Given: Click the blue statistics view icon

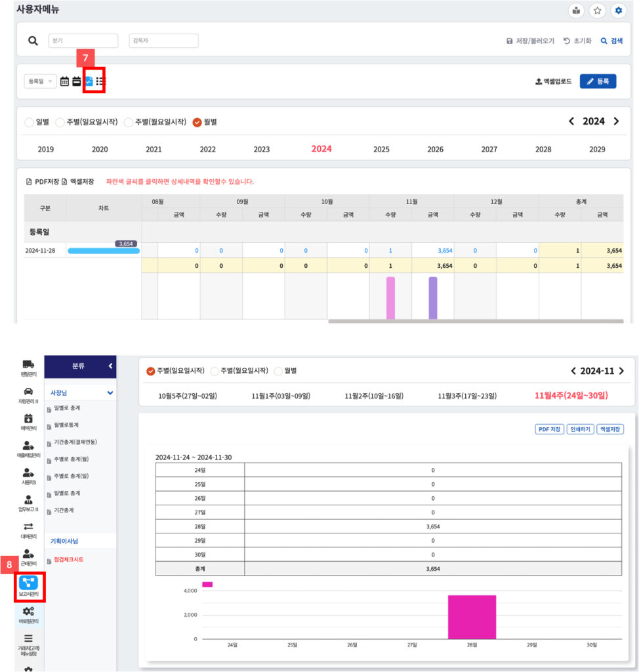Looking at the screenshot, I should [x=89, y=81].
